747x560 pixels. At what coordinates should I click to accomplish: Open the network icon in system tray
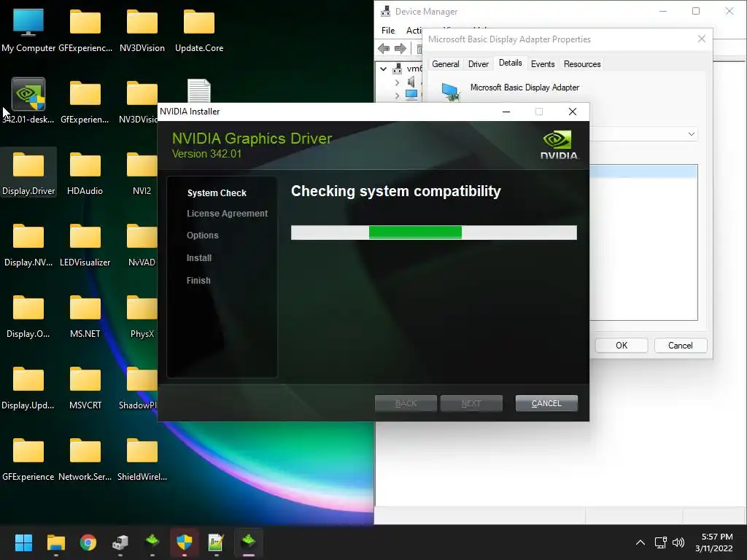661,542
